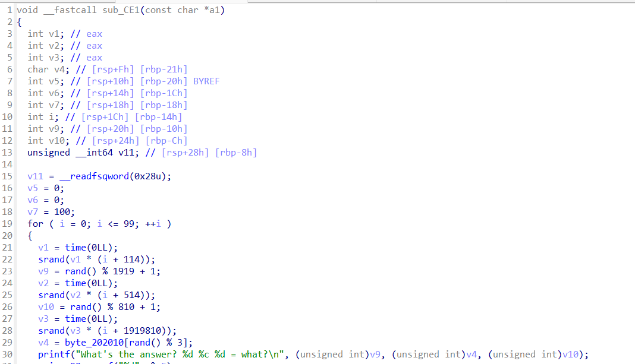This screenshot has width=635, height=364.
Task: Click the (unsigned int)v4 argument
Action: coord(435,354)
